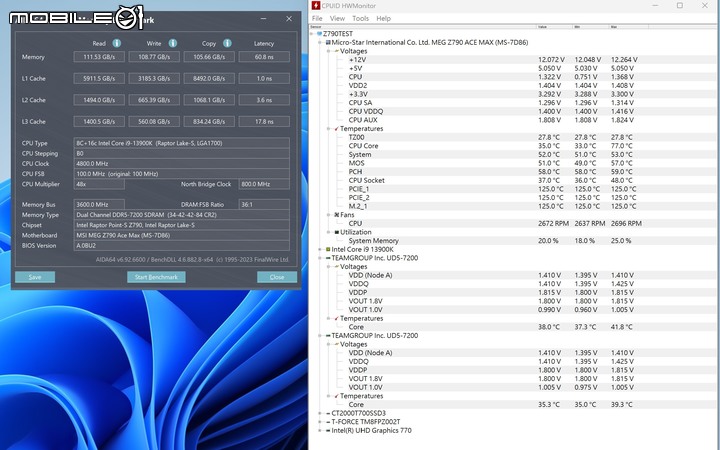Click the CPU fan 2672 RPM value
Viewport: 720px width, 450px height.
click(553, 224)
